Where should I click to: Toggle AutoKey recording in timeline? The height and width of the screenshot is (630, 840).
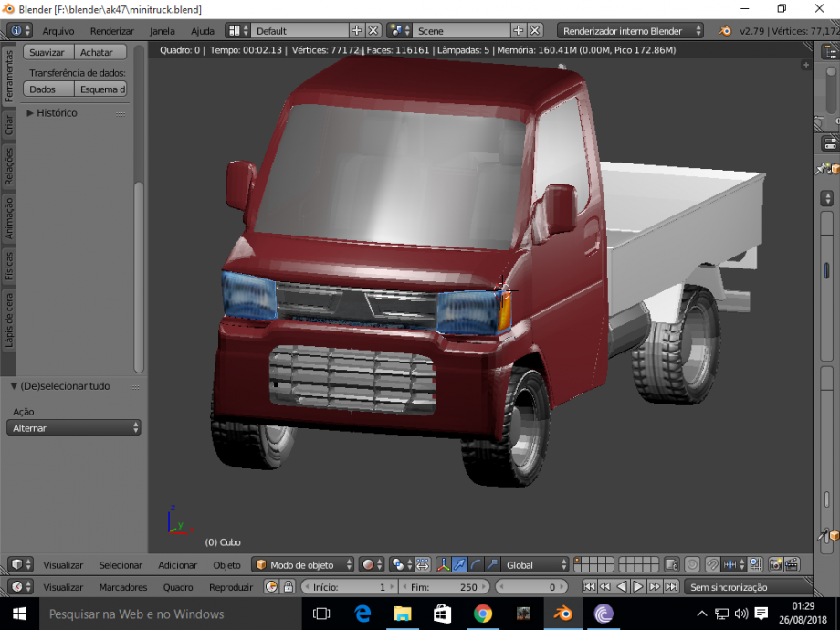coord(272,586)
